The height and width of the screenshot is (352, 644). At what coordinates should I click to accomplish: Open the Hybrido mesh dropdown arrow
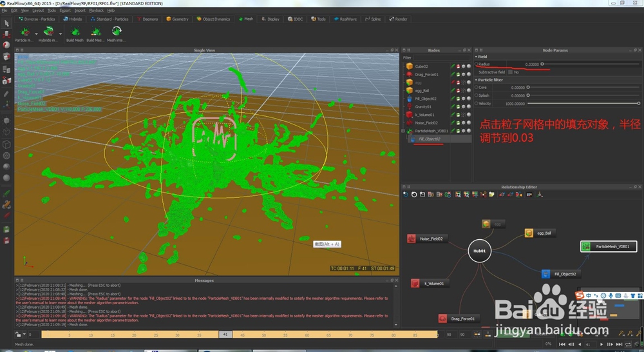61,34
